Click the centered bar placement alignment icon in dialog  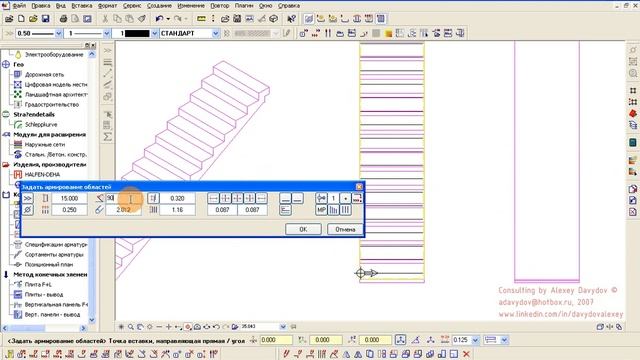[x=237, y=198]
